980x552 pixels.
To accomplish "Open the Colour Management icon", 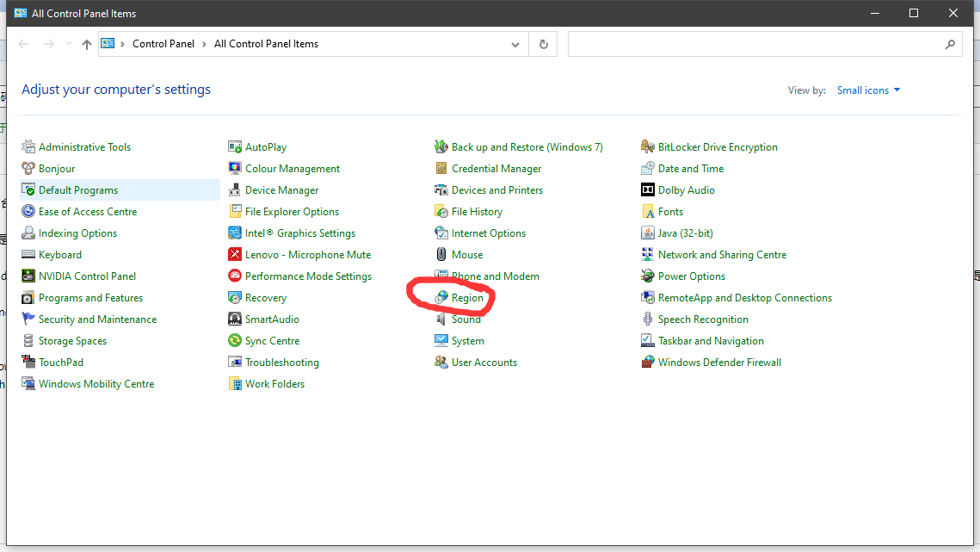I will pos(235,168).
